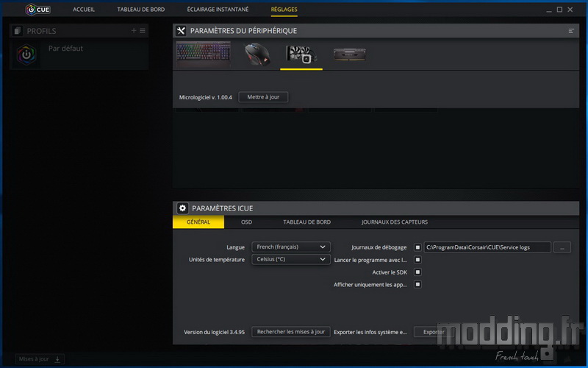Add a new profile with plus icon
This screenshot has height=368, width=588.
tap(134, 30)
